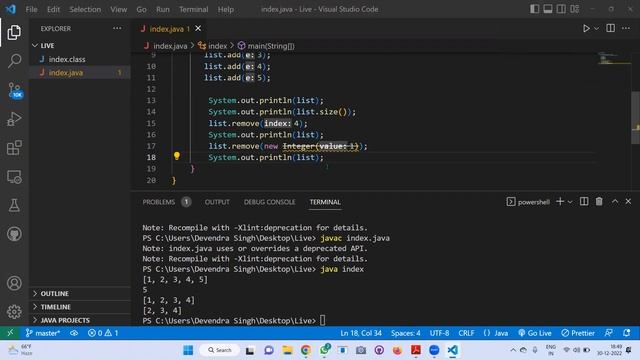Click Ln 18, Col 34 cursor position
Viewport: 640px width, 360px height.
click(x=361, y=333)
